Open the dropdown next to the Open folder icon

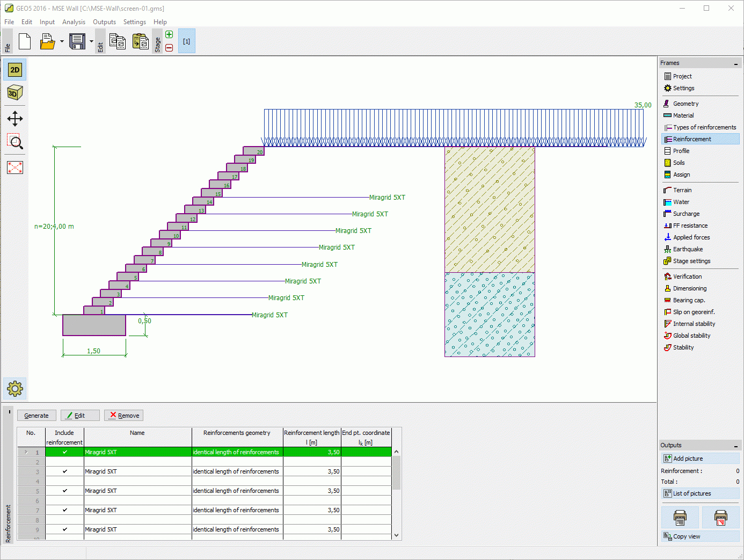pyautogui.click(x=61, y=41)
